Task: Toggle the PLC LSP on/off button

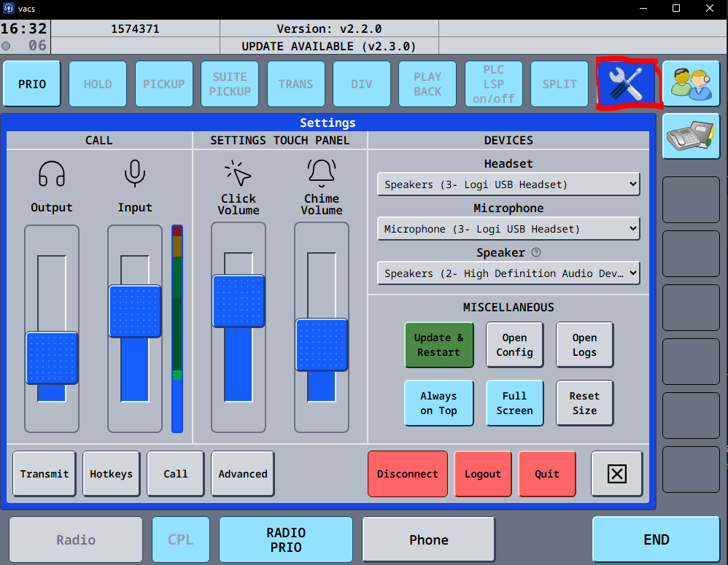Action: pyautogui.click(x=493, y=84)
